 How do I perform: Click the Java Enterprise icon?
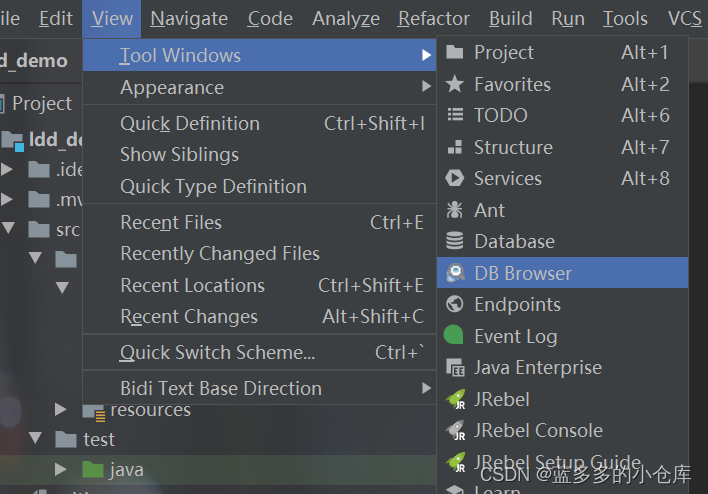(x=455, y=368)
